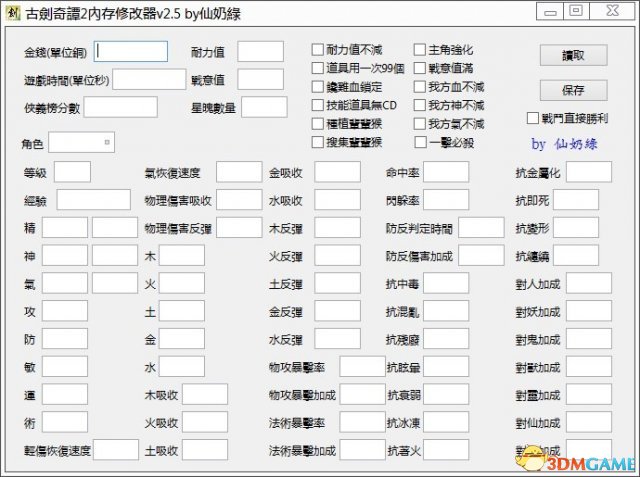Click the 星魄數量 field

pyautogui.click(x=264, y=107)
